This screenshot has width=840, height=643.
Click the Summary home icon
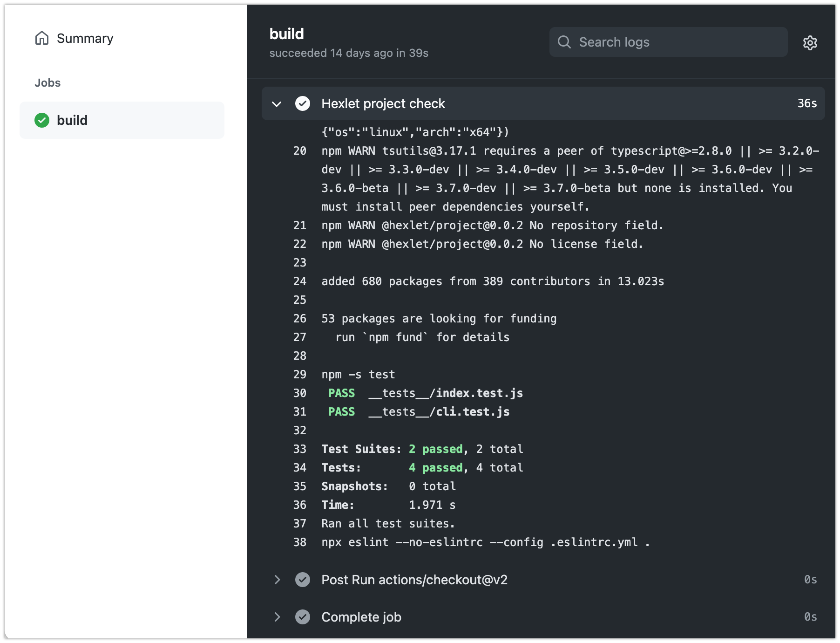click(42, 38)
